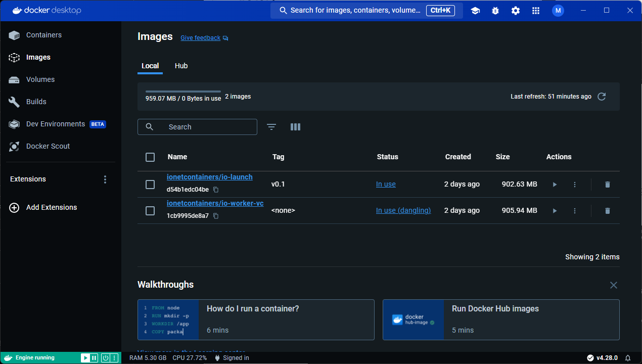Screen dimensions: 642x364
Task: Click the version v4.28.0 indicator
Action: [602, 358]
